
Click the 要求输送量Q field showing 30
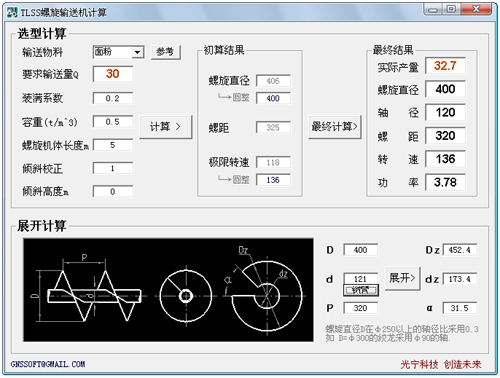(113, 74)
